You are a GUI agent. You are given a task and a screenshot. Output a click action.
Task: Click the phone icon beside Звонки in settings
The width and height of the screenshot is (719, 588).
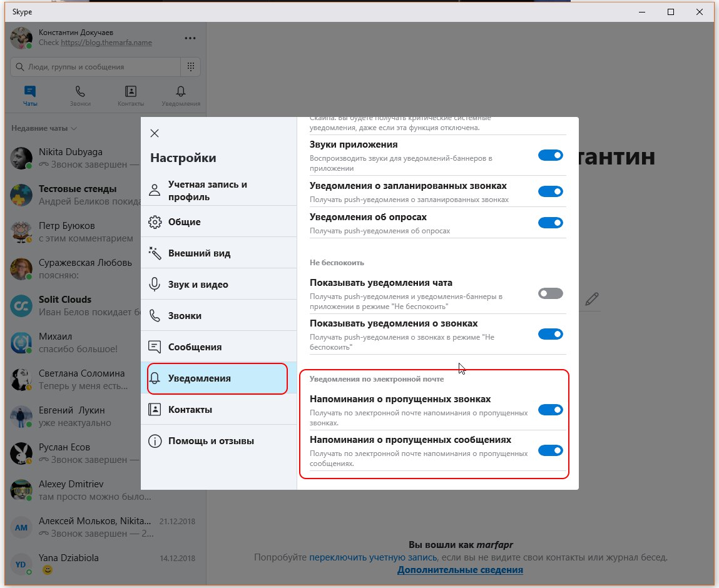pyautogui.click(x=155, y=316)
